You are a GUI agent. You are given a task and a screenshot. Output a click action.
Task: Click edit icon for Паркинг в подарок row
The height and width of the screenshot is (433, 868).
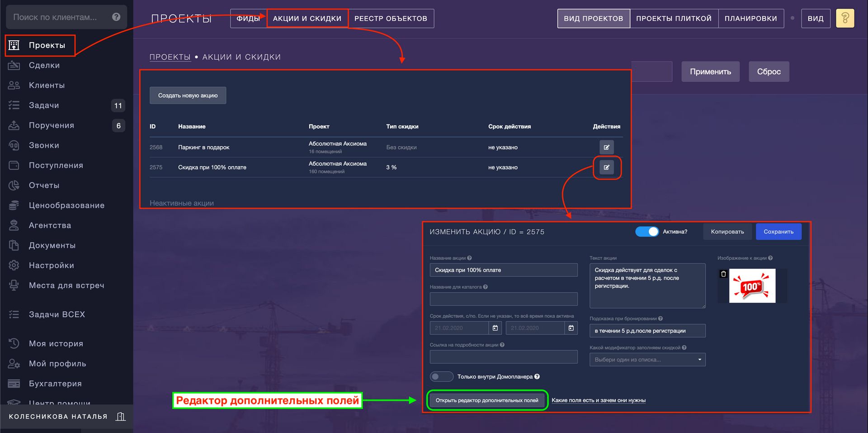pyautogui.click(x=606, y=147)
